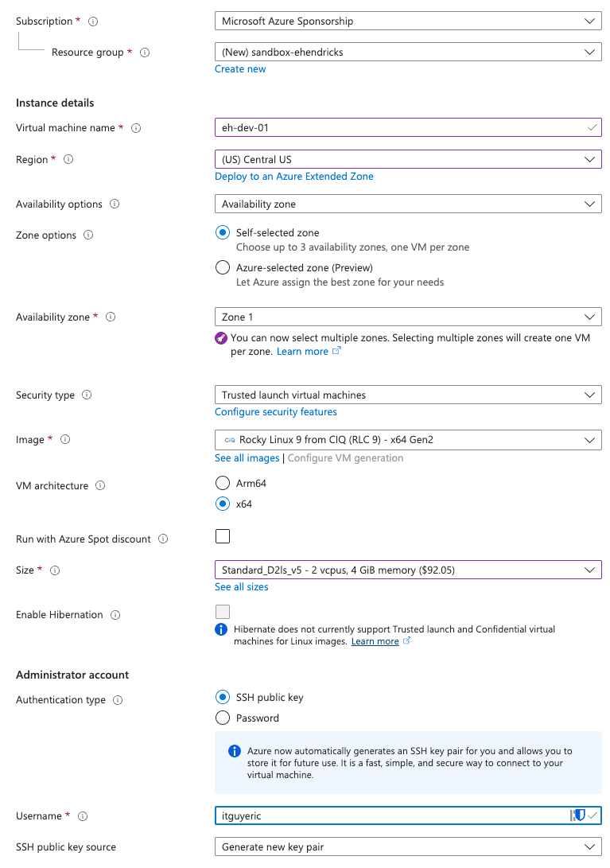Expand the Size dropdown for Standard_D2ls_v5
Viewport: 610px width, 868px height.
pyautogui.click(x=407, y=570)
